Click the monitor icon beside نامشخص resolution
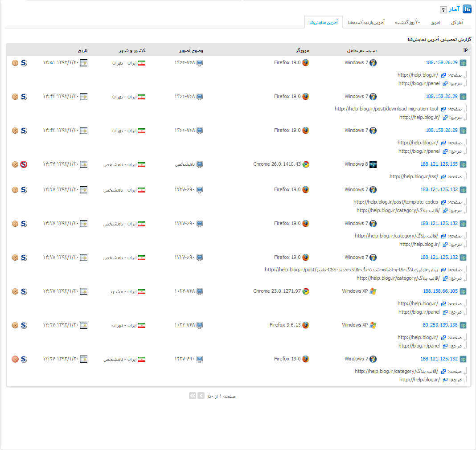Image resolution: width=476 pixels, height=450 pixels. (200, 164)
